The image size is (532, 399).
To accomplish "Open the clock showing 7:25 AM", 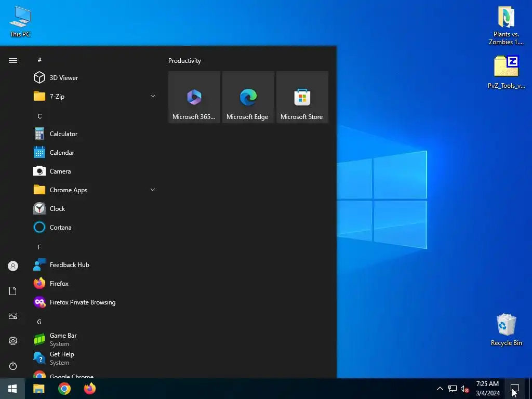I will click(x=487, y=389).
